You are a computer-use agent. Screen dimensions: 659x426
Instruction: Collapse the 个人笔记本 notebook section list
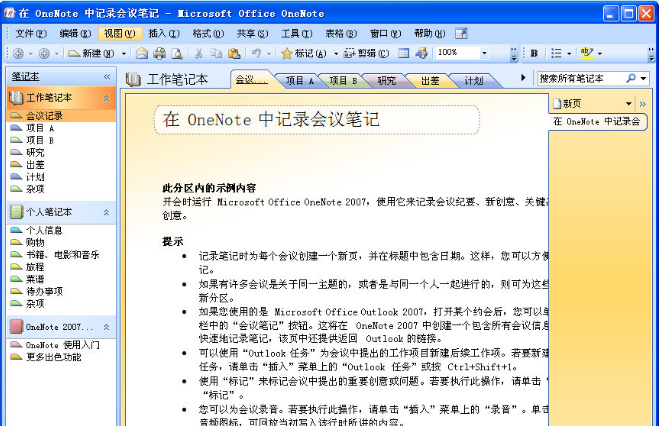click(106, 213)
